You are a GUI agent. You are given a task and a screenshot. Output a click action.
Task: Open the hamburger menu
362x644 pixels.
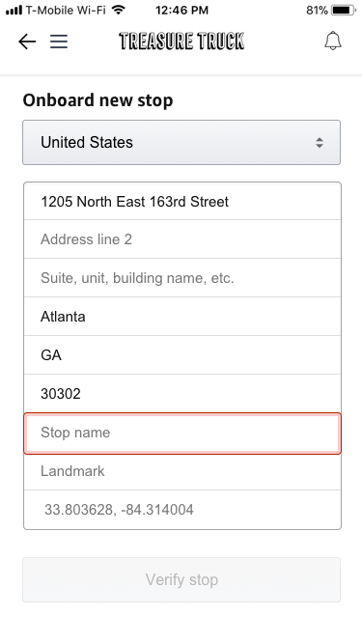(59, 42)
